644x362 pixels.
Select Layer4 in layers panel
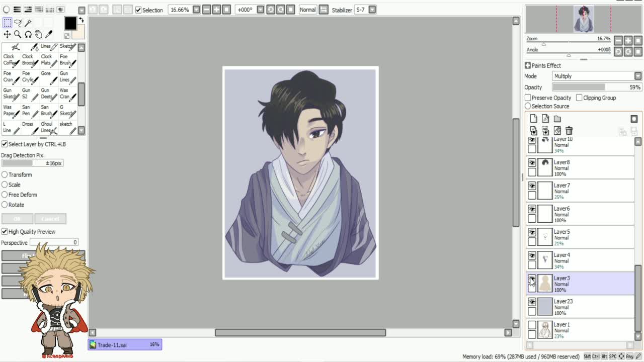pos(581,260)
